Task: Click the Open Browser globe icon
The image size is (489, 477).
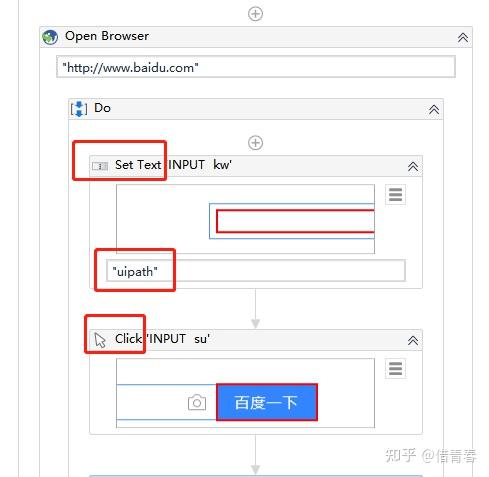Action: coord(50,37)
